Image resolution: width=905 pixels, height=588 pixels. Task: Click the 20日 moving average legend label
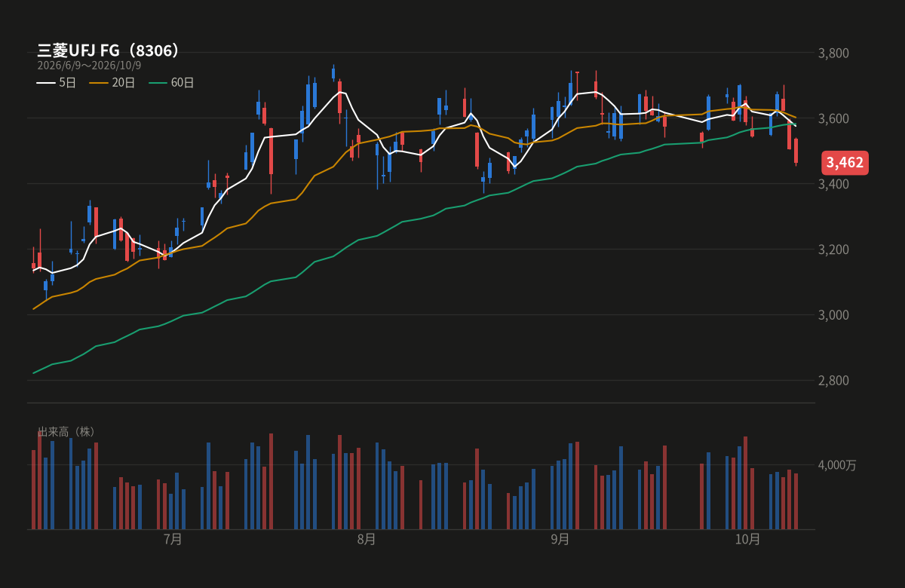123,83
